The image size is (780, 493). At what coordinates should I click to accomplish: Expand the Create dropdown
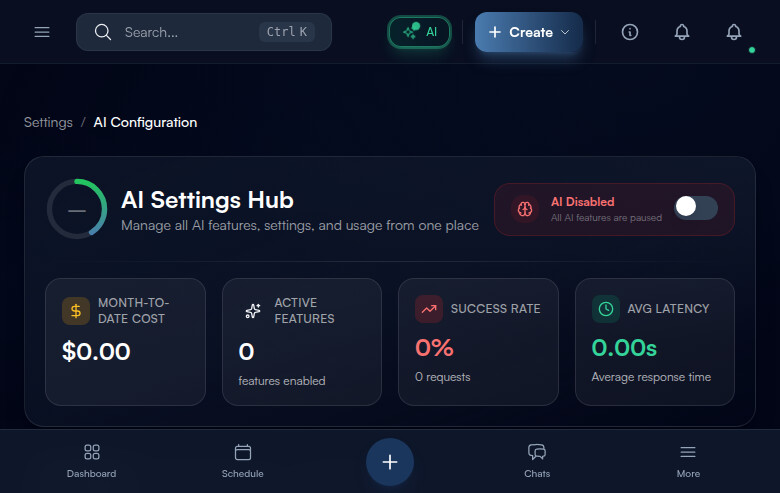click(x=529, y=32)
